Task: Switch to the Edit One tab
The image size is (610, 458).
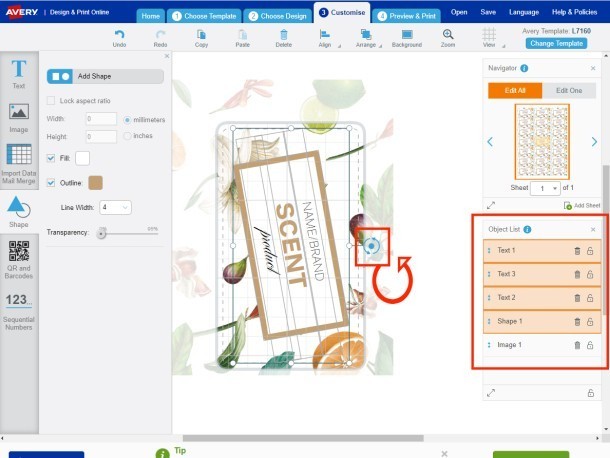Action: [x=568, y=90]
